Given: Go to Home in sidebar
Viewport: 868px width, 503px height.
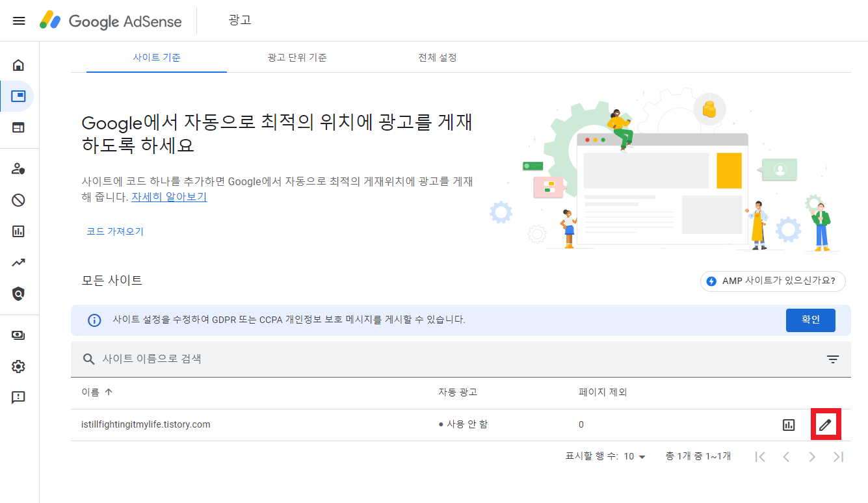Looking at the screenshot, I should pos(18,65).
